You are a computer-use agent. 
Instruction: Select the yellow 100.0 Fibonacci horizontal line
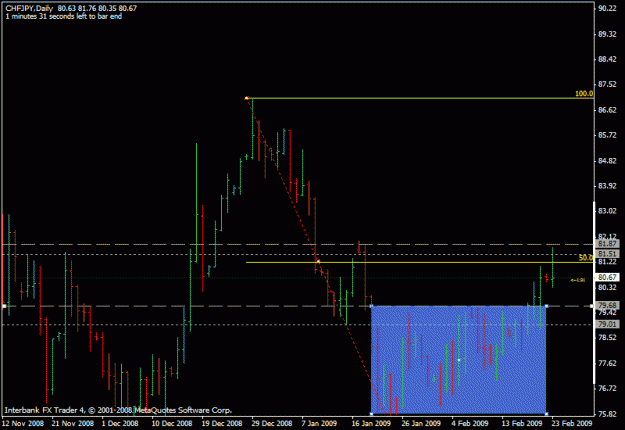[x=420, y=98]
